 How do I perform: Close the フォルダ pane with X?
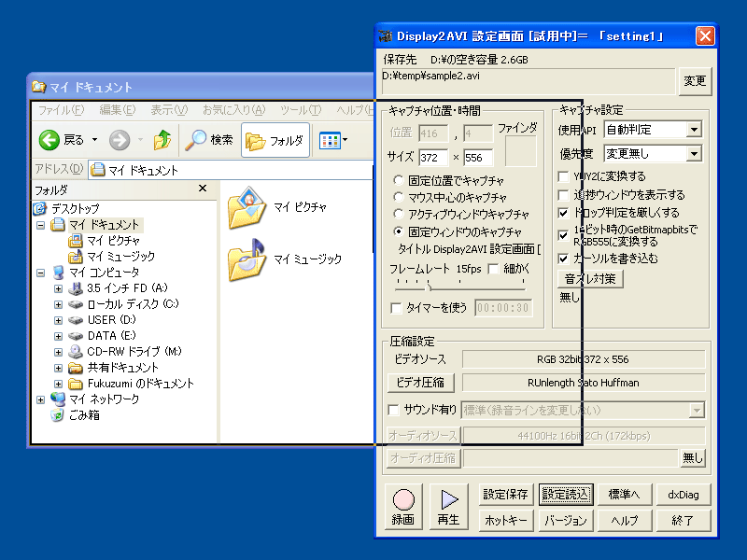point(203,189)
